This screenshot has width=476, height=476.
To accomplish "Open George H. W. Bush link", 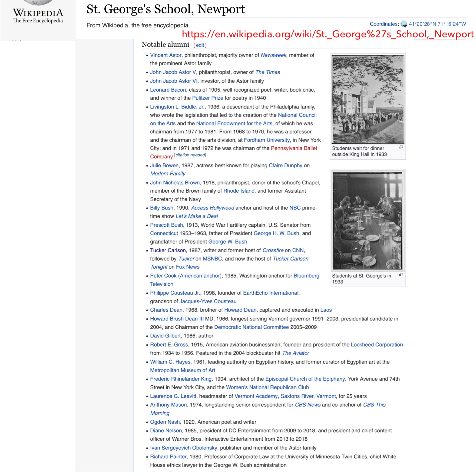I will pos(276,233).
